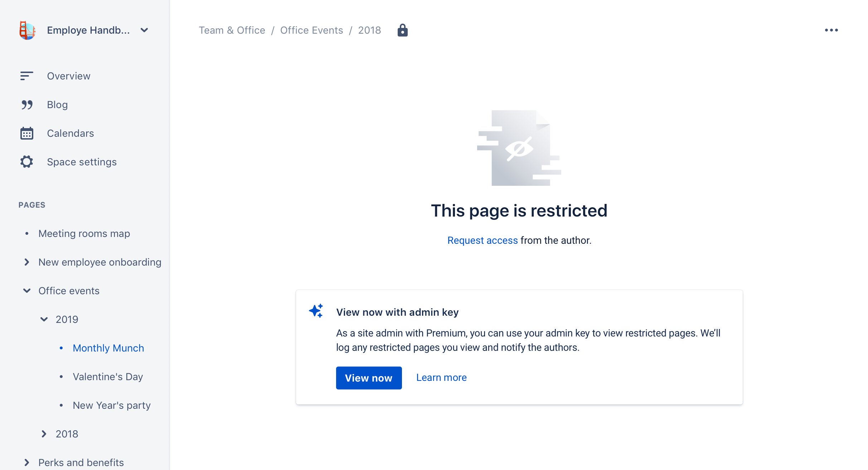Click the Employee Handbook app logo icon

click(x=26, y=30)
